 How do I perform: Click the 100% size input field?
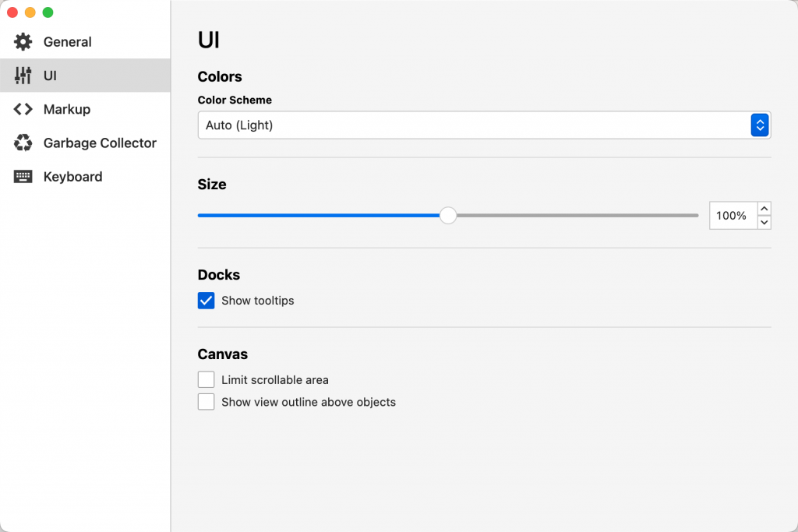click(732, 216)
